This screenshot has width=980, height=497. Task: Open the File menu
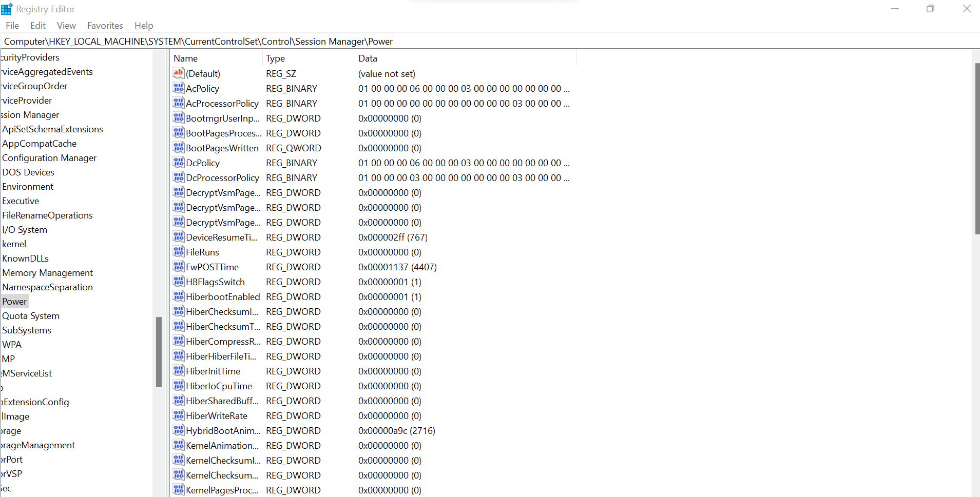click(x=12, y=26)
